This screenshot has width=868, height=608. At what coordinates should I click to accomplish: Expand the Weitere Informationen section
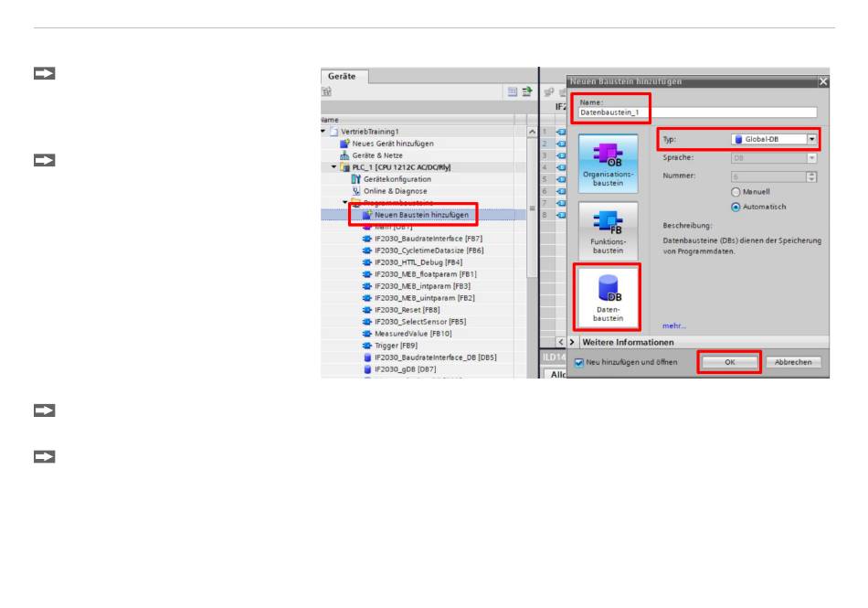pos(572,342)
